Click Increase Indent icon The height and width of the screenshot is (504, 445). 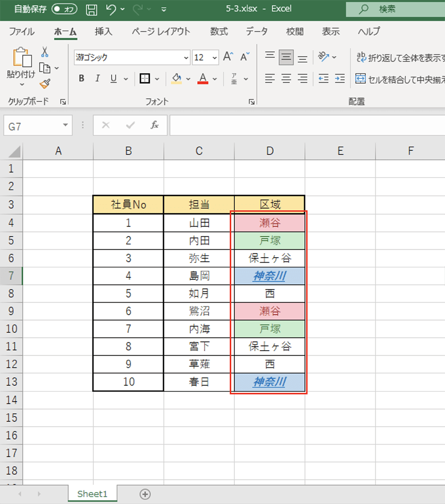(340, 79)
